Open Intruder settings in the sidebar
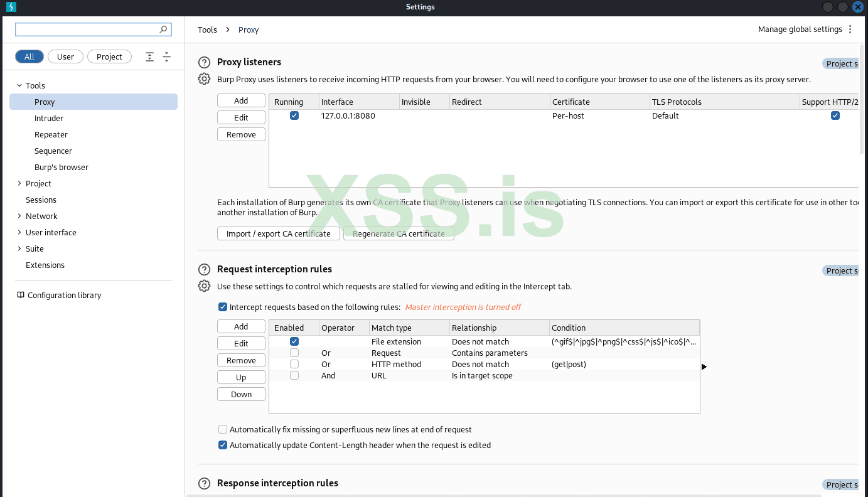868x497 pixels. [x=49, y=118]
